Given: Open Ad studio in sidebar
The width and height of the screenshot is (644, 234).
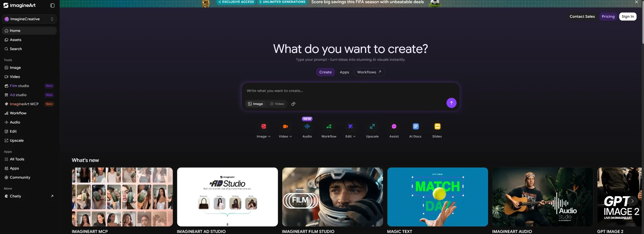Looking at the screenshot, I should [29, 95].
